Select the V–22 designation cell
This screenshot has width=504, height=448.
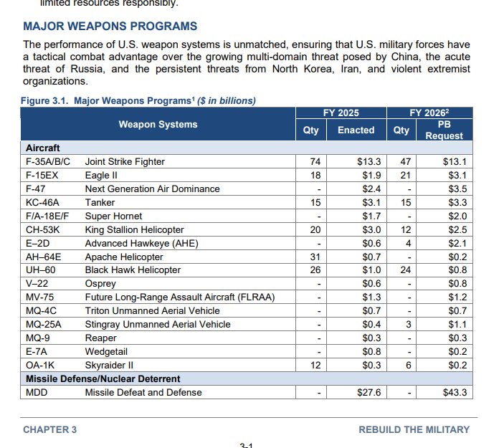click(37, 283)
